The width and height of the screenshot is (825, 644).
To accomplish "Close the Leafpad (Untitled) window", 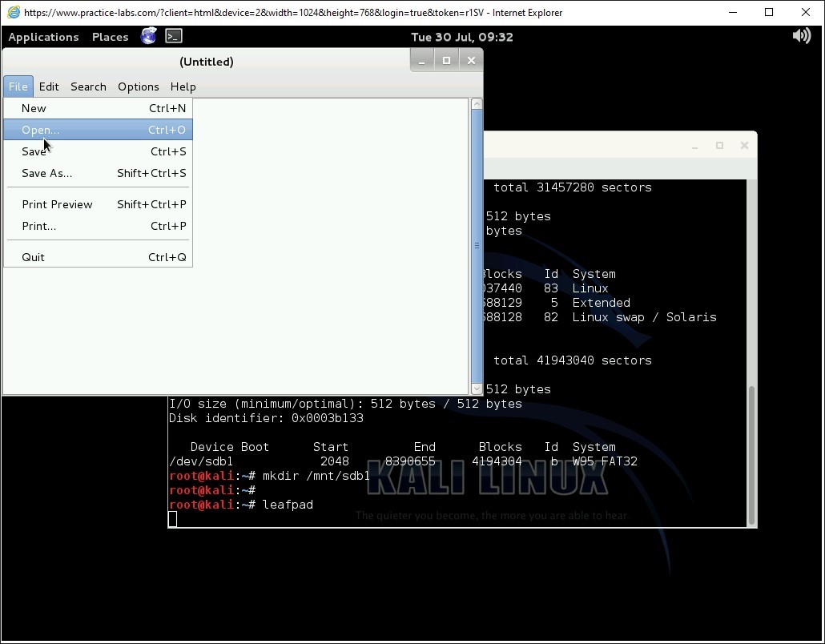I will tap(471, 61).
